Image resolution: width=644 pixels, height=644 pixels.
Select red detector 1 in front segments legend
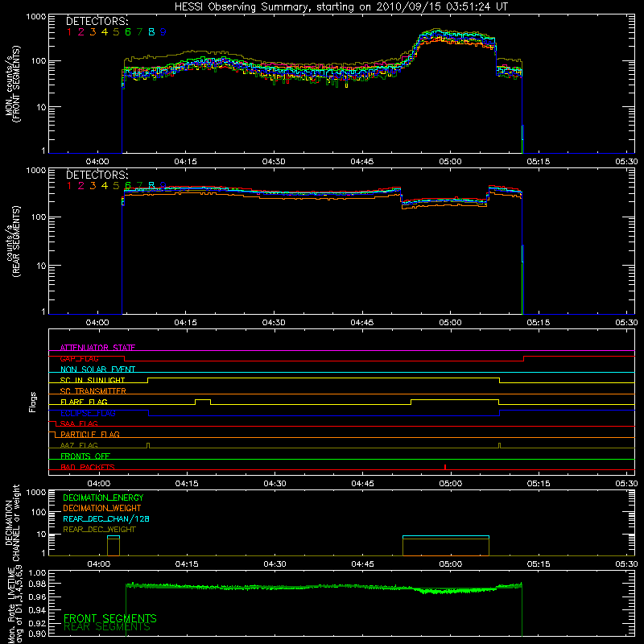(69, 32)
